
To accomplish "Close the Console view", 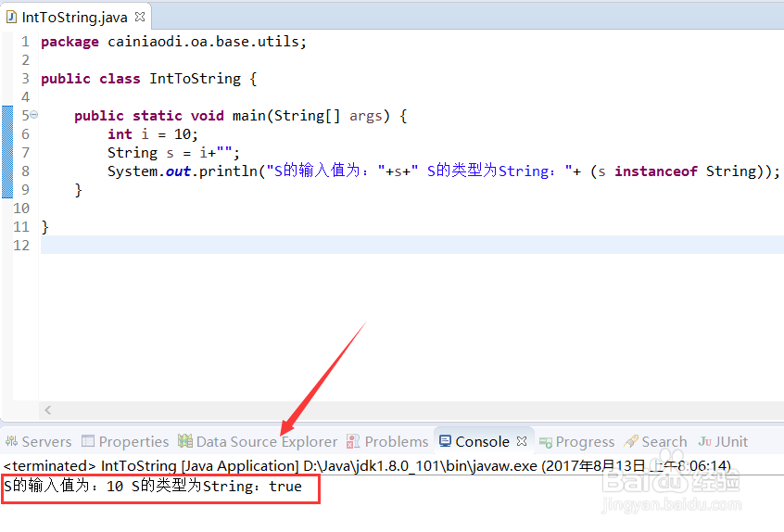I will coord(522,441).
